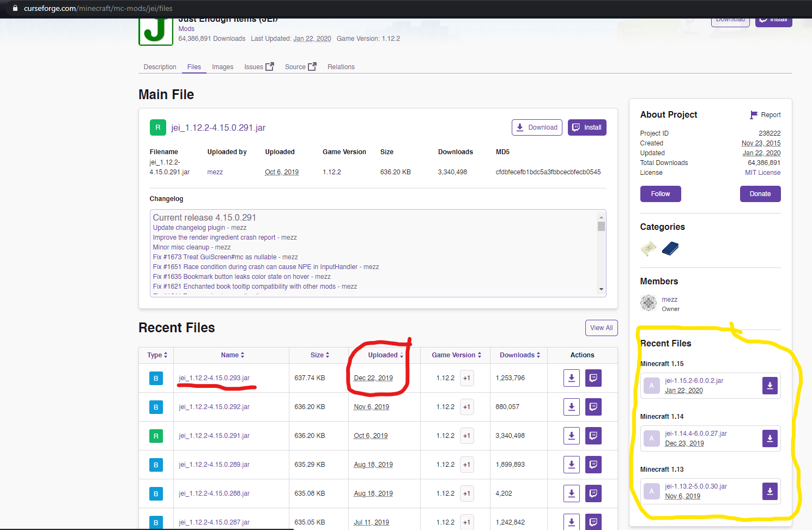
Task: Open the Relations tab
Action: pyautogui.click(x=341, y=67)
